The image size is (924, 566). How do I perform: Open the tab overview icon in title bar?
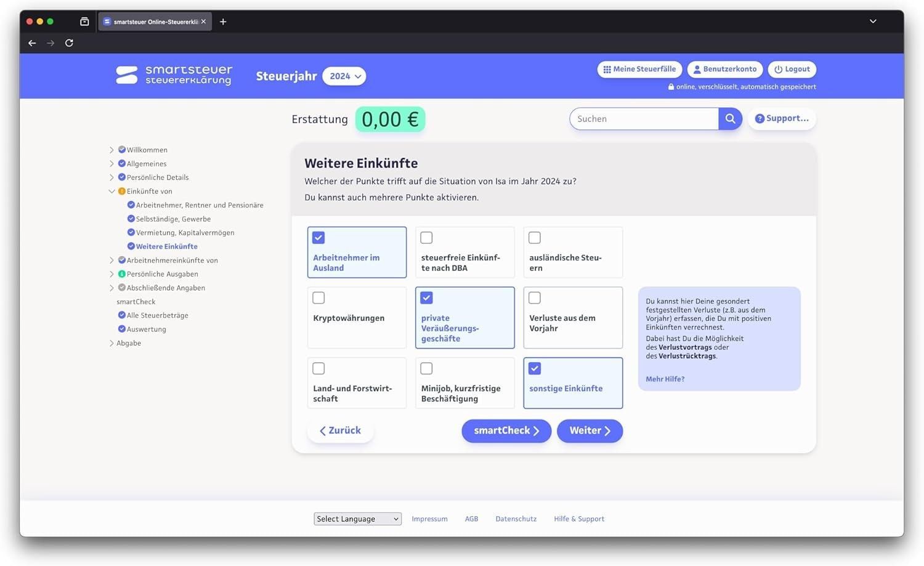click(x=84, y=22)
